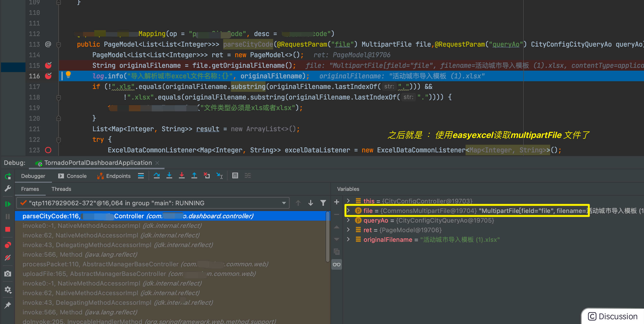This screenshot has width=644, height=324.
Task: Toggle breakpoint circle on line 123
Action: point(48,150)
